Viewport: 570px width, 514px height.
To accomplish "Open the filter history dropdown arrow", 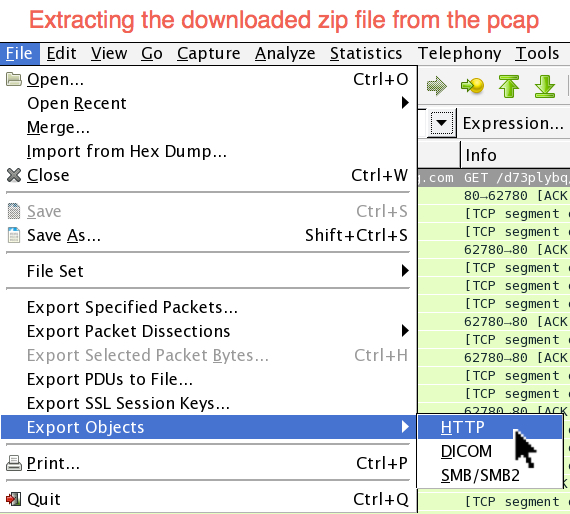I will [442, 123].
